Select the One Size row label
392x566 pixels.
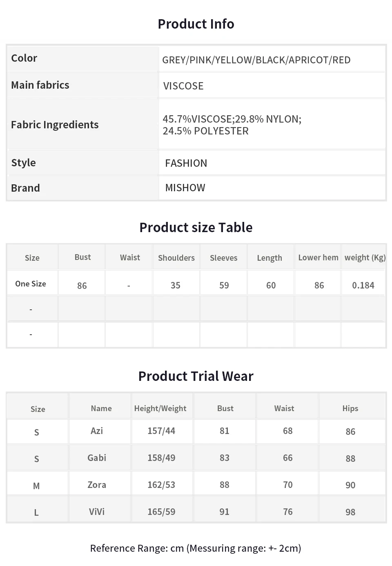31,284
